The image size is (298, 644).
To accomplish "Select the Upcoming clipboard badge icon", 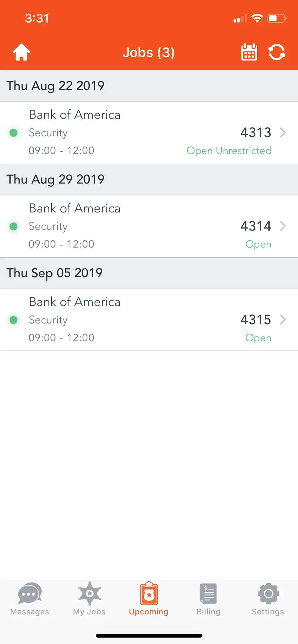I will point(149,593).
